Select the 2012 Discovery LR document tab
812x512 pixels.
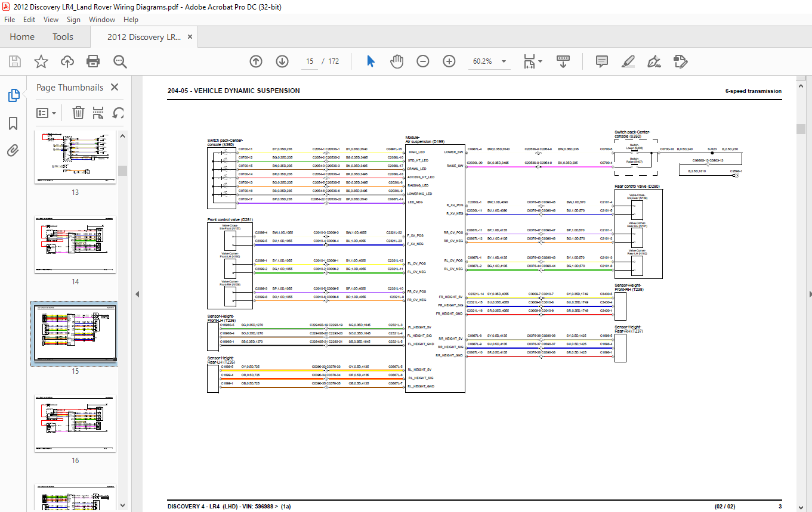[144, 37]
